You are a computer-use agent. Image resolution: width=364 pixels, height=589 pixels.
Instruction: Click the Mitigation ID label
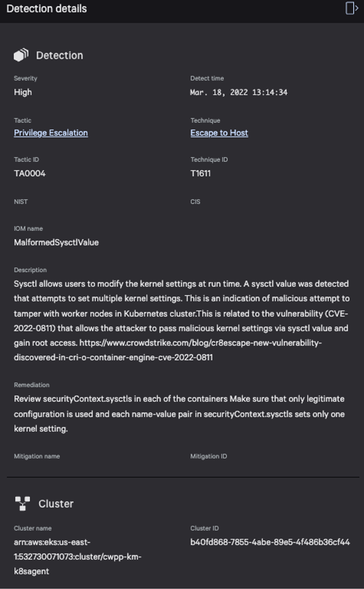pyautogui.click(x=209, y=456)
